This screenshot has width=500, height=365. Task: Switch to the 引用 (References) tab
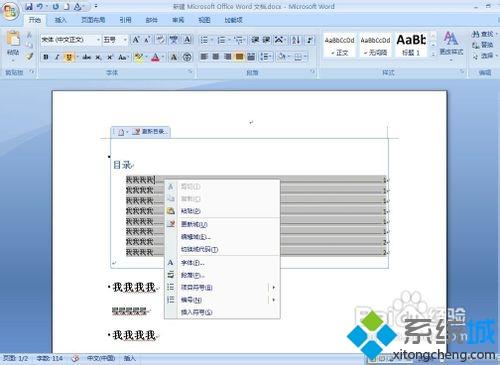point(125,20)
